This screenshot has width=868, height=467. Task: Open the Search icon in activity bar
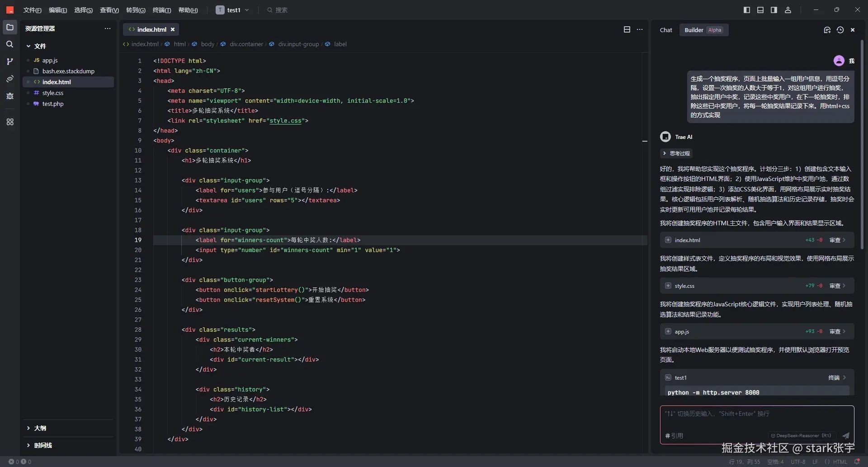(9, 44)
